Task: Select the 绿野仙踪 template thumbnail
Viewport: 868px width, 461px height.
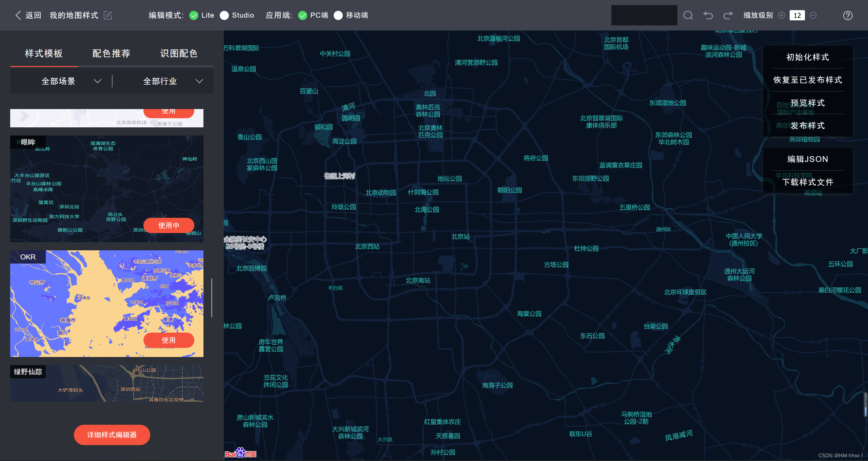Action: tap(107, 383)
